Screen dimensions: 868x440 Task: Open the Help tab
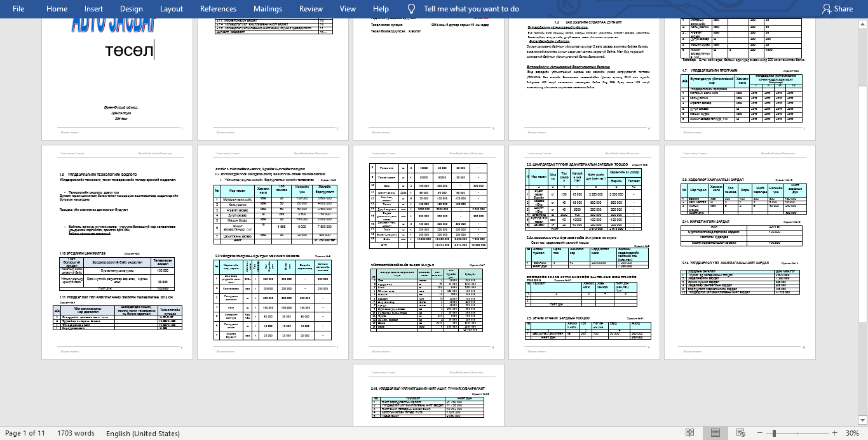click(x=381, y=9)
